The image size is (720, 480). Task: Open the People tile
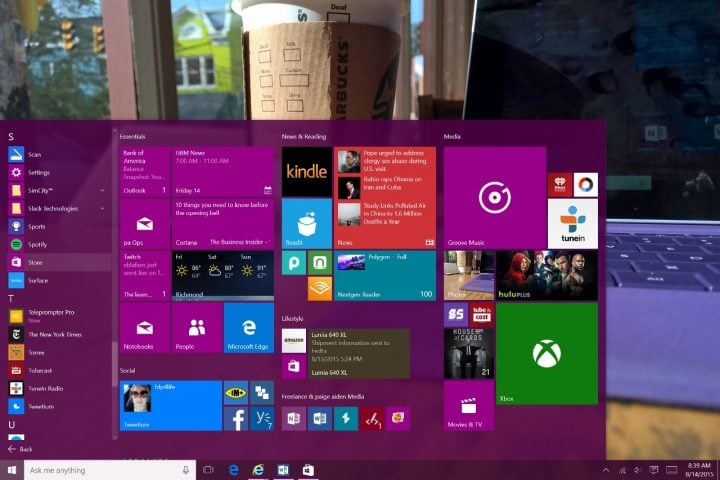[197, 328]
